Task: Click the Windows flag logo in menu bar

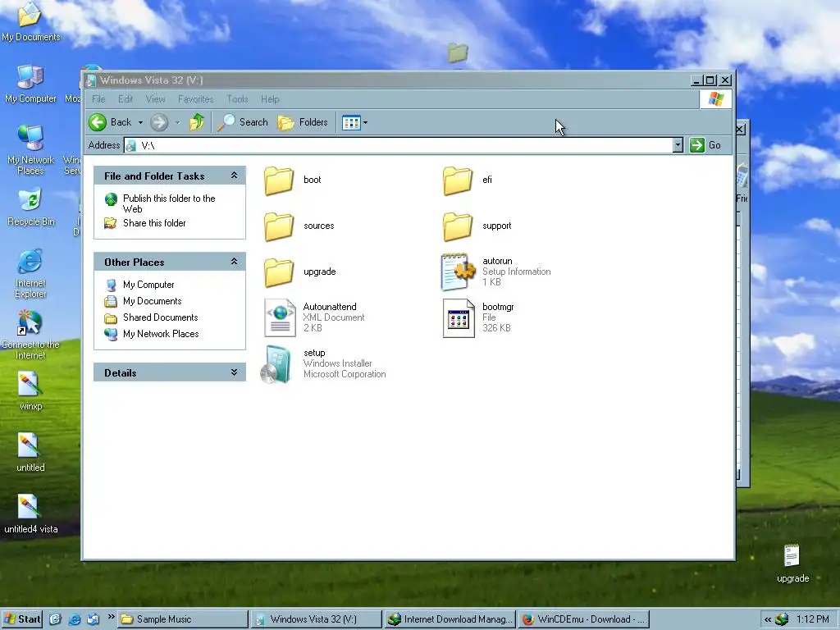Action: (715, 99)
